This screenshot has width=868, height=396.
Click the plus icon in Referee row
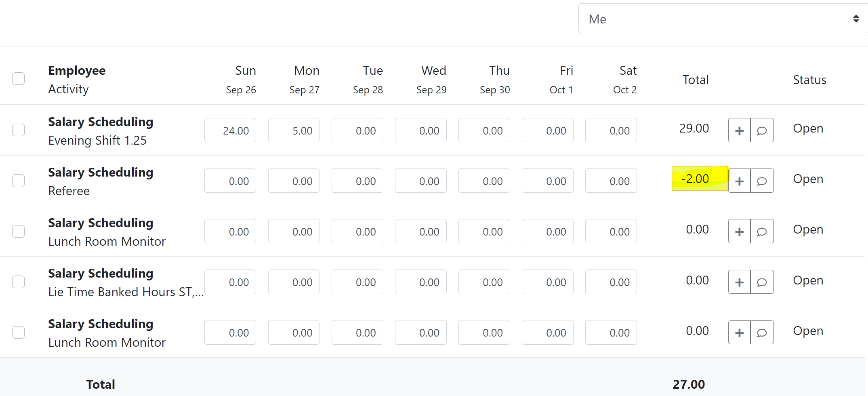pos(739,181)
